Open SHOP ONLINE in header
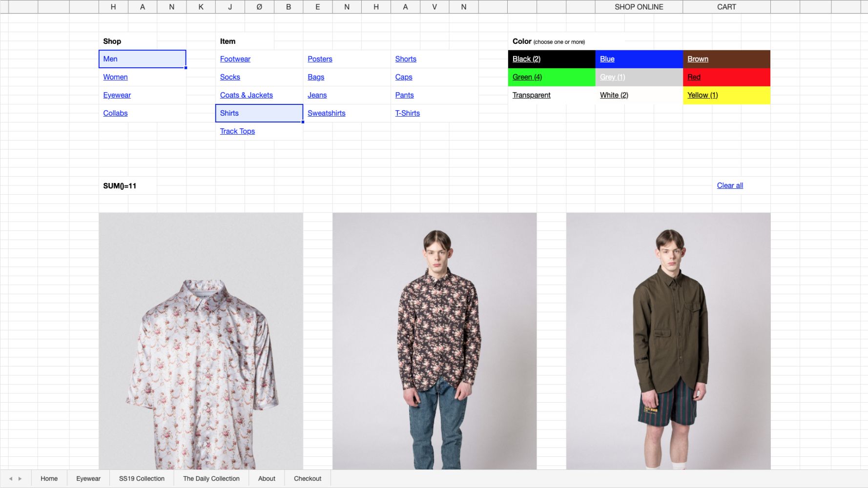 coord(639,7)
